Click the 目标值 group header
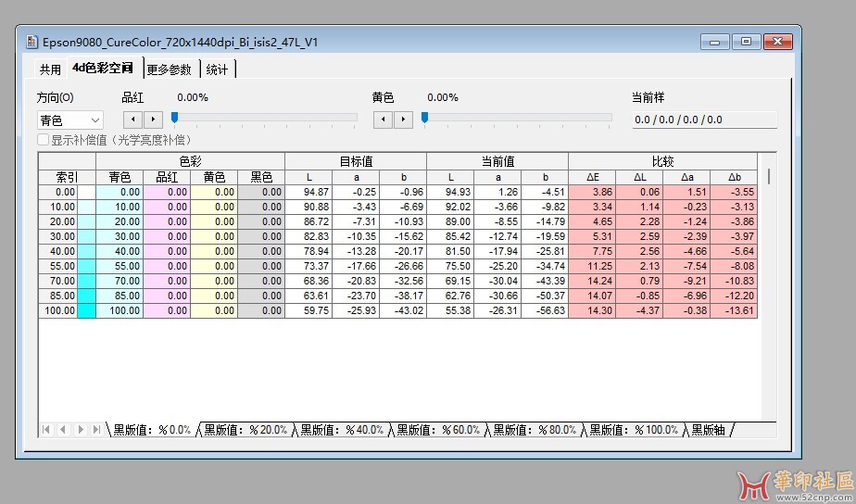 356,161
